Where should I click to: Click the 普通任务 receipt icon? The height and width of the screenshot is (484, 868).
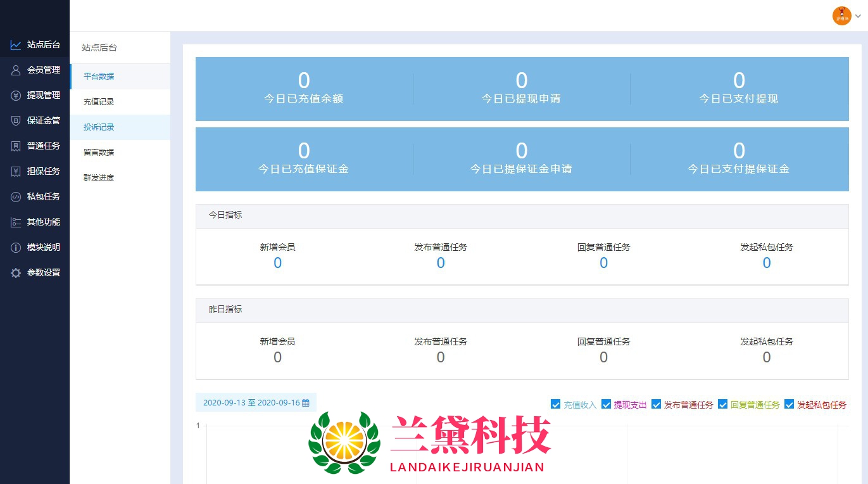16,146
